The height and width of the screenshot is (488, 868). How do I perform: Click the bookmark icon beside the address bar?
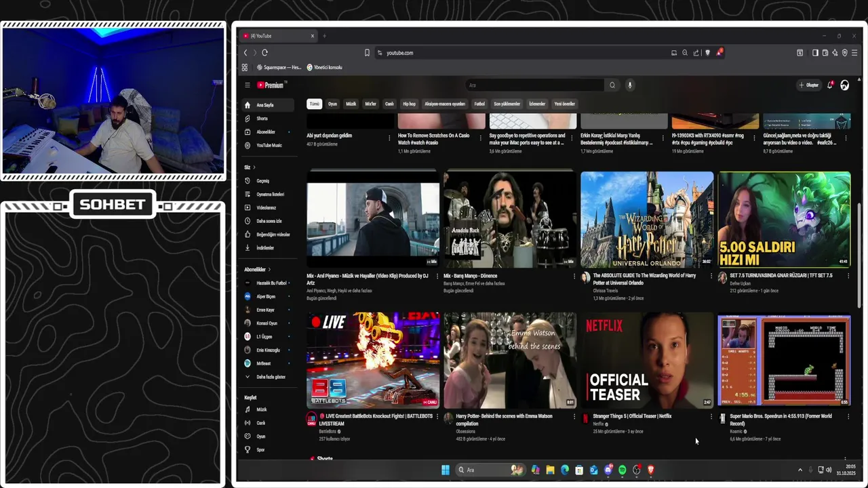tap(367, 53)
